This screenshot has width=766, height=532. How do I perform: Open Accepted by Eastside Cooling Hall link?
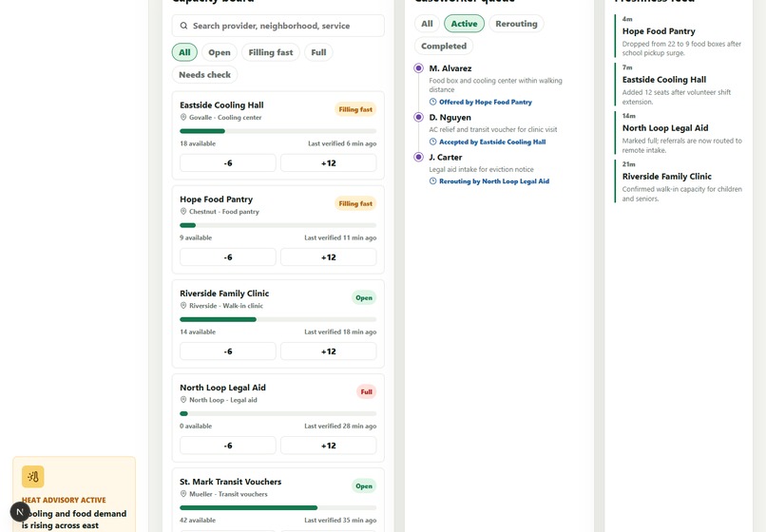[x=492, y=142]
